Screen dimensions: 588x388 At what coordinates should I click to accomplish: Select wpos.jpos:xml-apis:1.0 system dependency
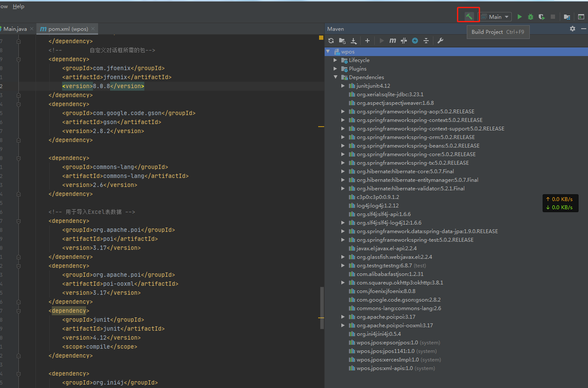(x=392, y=368)
